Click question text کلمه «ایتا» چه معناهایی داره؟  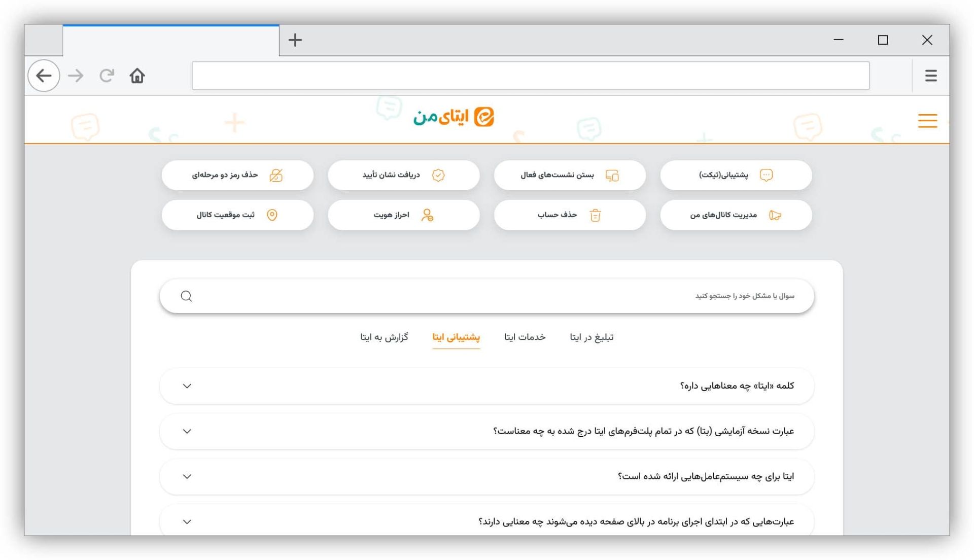point(737,386)
